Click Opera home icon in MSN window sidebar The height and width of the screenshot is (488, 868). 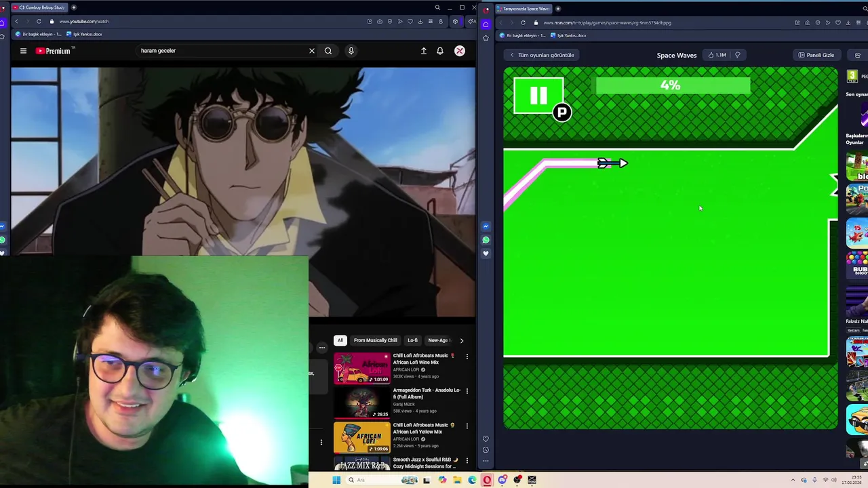click(x=486, y=24)
